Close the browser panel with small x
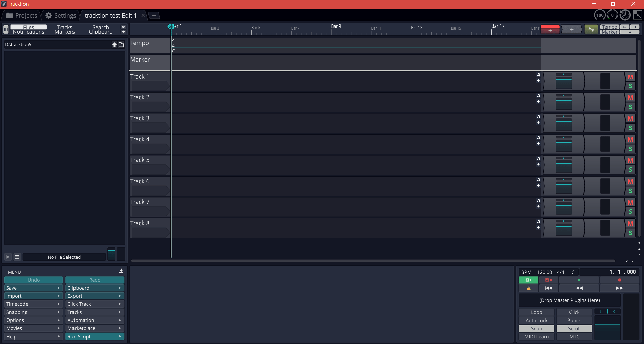 click(123, 27)
